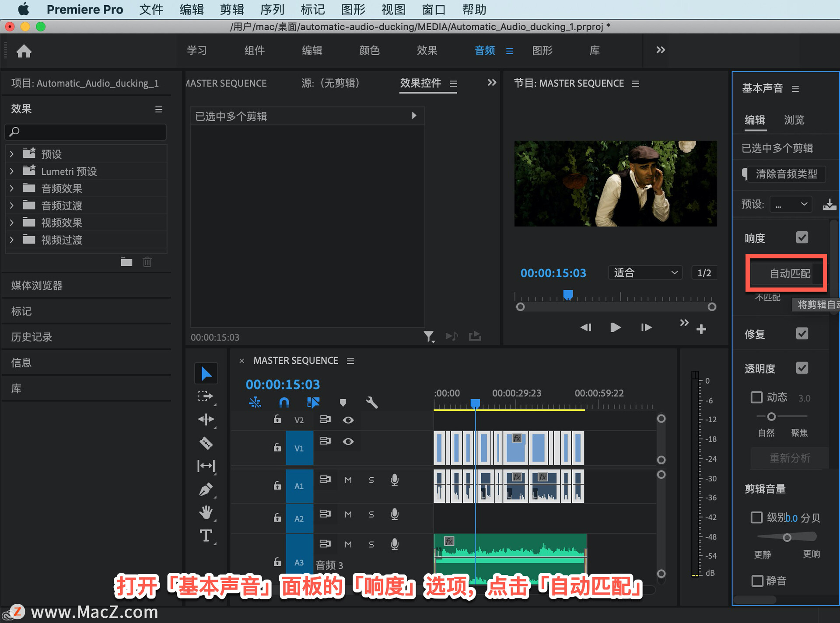Toggle insert sequences as nests icon
Image resolution: width=840 pixels, height=623 pixels.
pos(255,402)
